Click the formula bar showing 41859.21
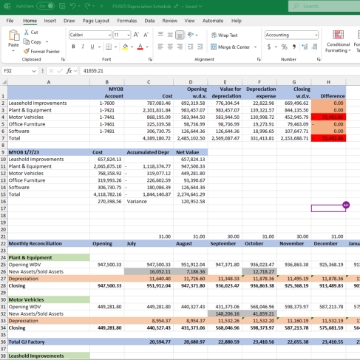Viewport: 360px width, 360px height. (220, 71)
